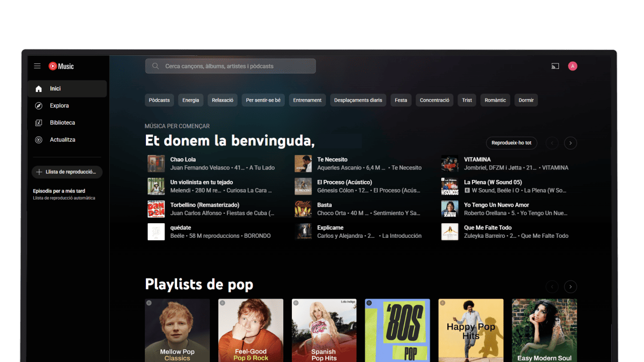Click artist 'Melendi' link

[181, 191]
